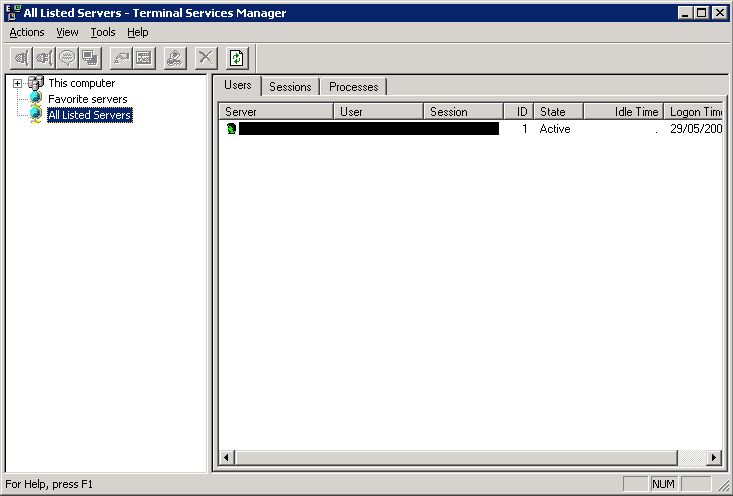Image resolution: width=733 pixels, height=496 pixels.
Task: Click the Send Message speech bubble icon
Action: [67, 58]
